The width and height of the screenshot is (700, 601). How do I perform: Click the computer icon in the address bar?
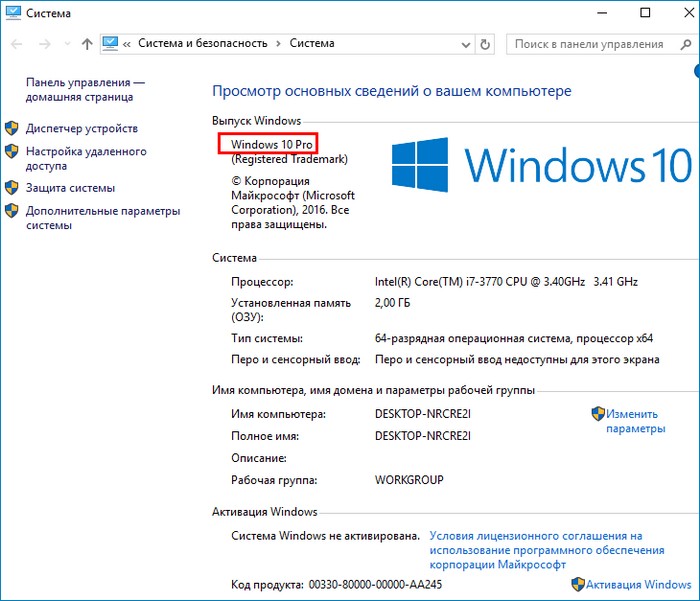[110, 44]
